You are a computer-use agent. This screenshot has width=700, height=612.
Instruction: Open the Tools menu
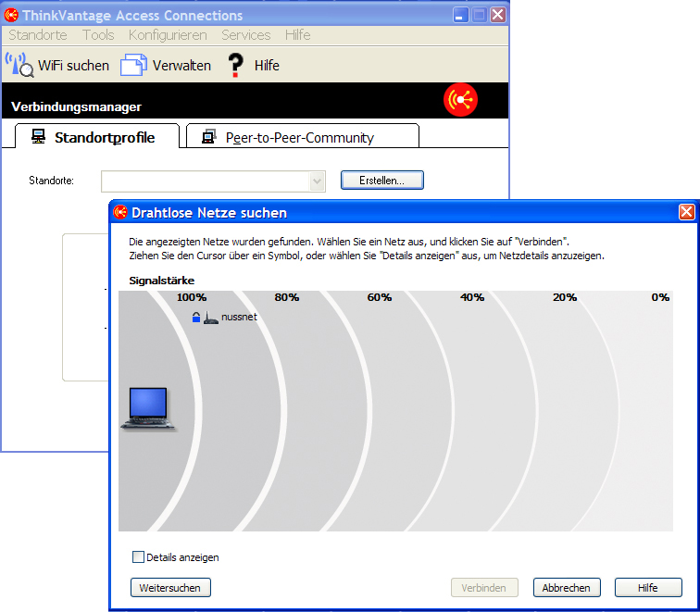pos(98,35)
